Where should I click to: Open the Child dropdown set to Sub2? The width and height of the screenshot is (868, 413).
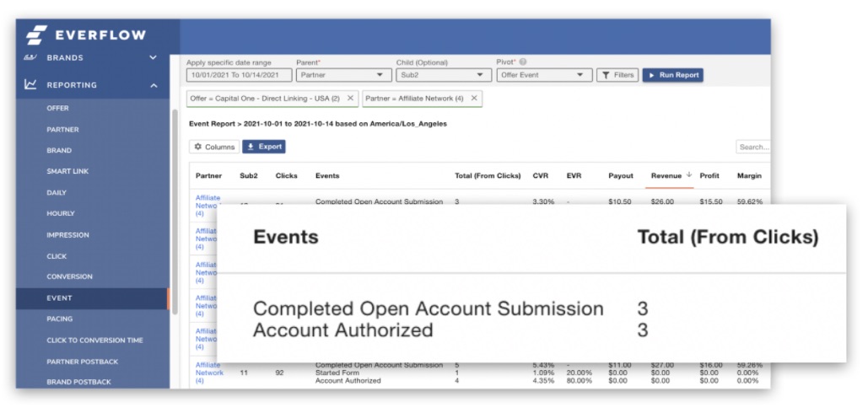coord(444,75)
